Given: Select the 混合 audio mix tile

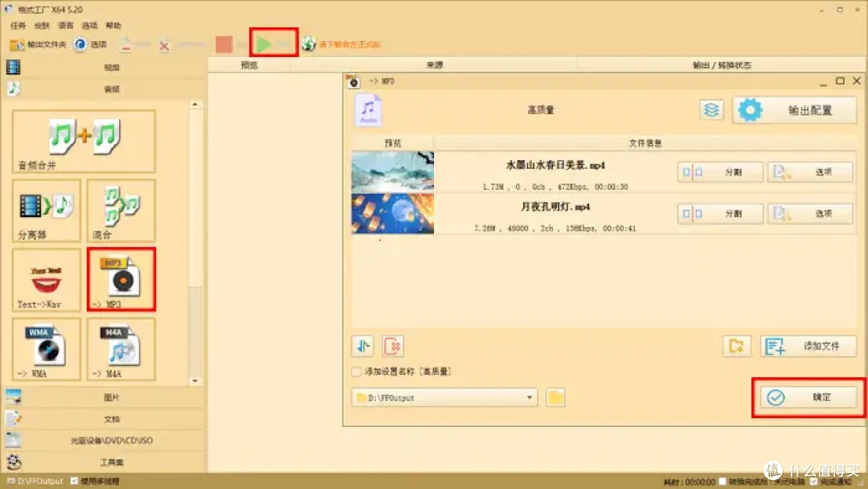Looking at the screenshot, I should coord(121,211).
